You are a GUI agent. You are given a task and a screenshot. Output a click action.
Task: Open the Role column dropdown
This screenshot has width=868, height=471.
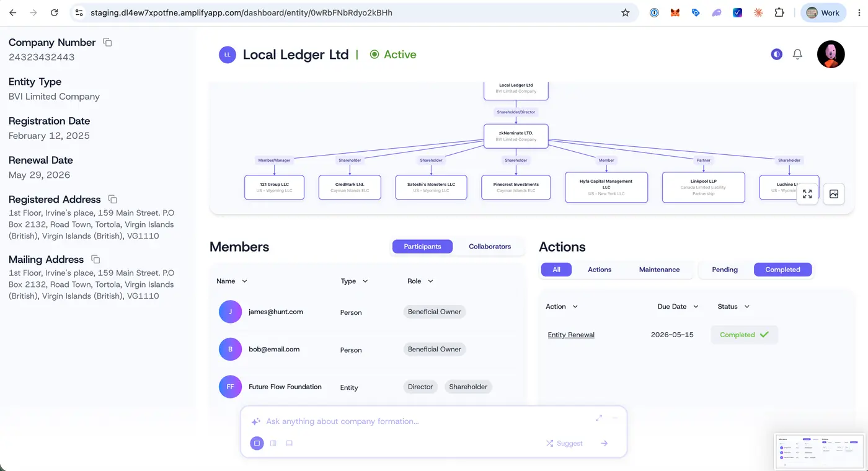point(420,281)
